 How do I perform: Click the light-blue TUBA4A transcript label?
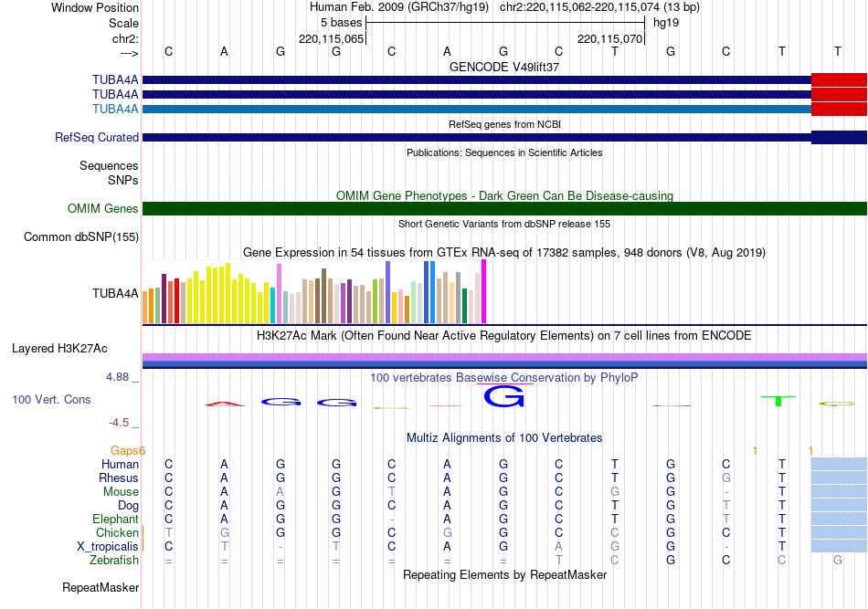pos(115,109)
